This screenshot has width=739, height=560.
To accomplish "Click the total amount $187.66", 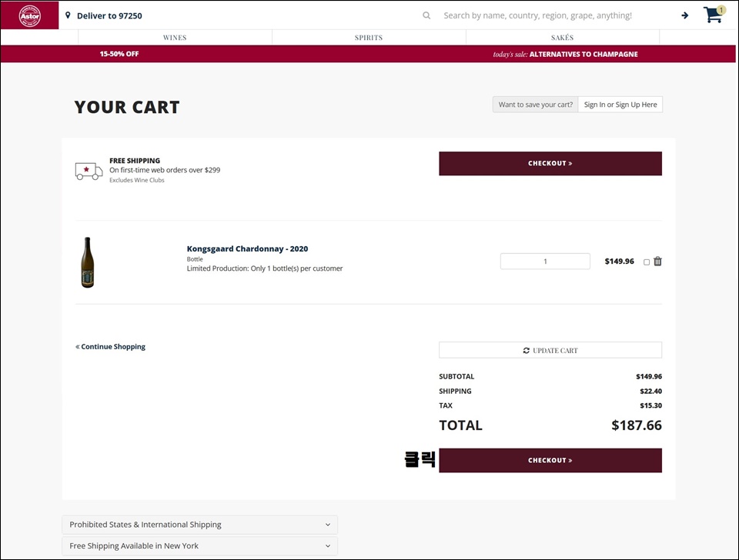I will [637, 425].
